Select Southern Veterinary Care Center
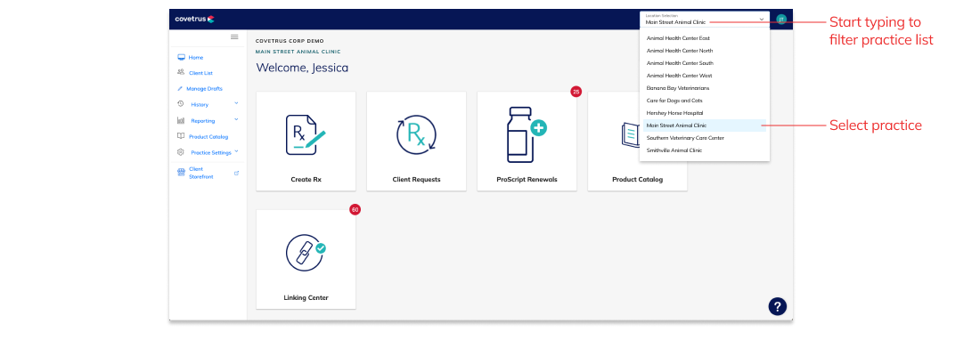Screen dimensions: 980x340 705,138
